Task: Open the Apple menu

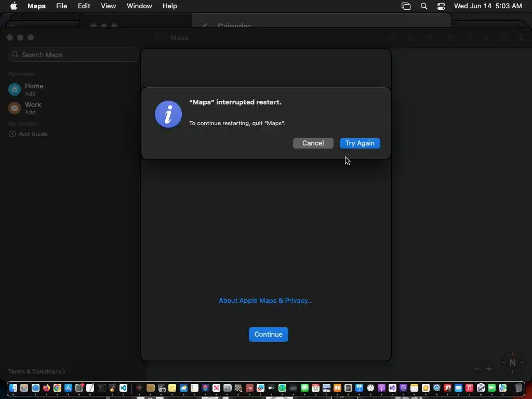Action: point(14,6)
